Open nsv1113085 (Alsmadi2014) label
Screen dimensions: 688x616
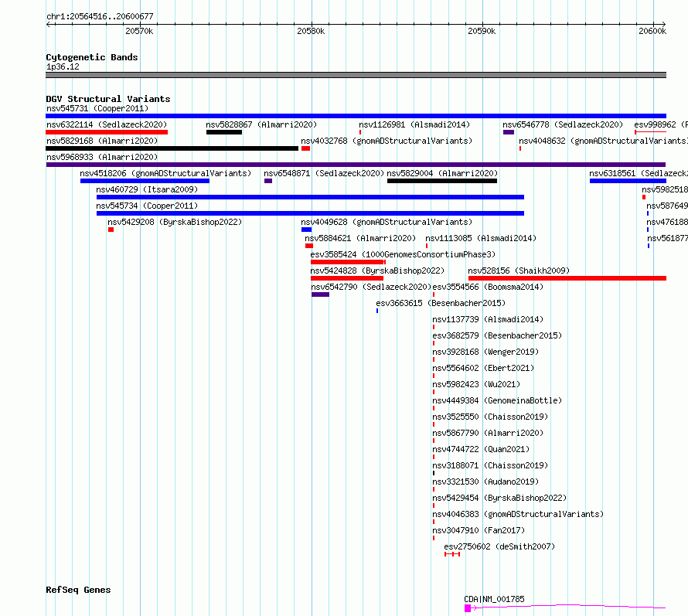(481, 238)
